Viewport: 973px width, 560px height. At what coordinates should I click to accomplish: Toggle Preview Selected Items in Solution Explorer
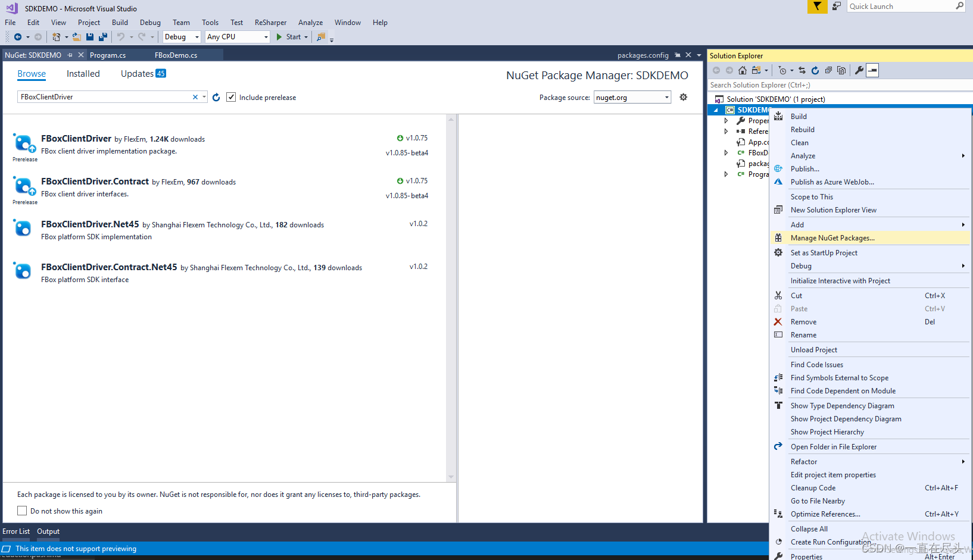click(872, 70)
